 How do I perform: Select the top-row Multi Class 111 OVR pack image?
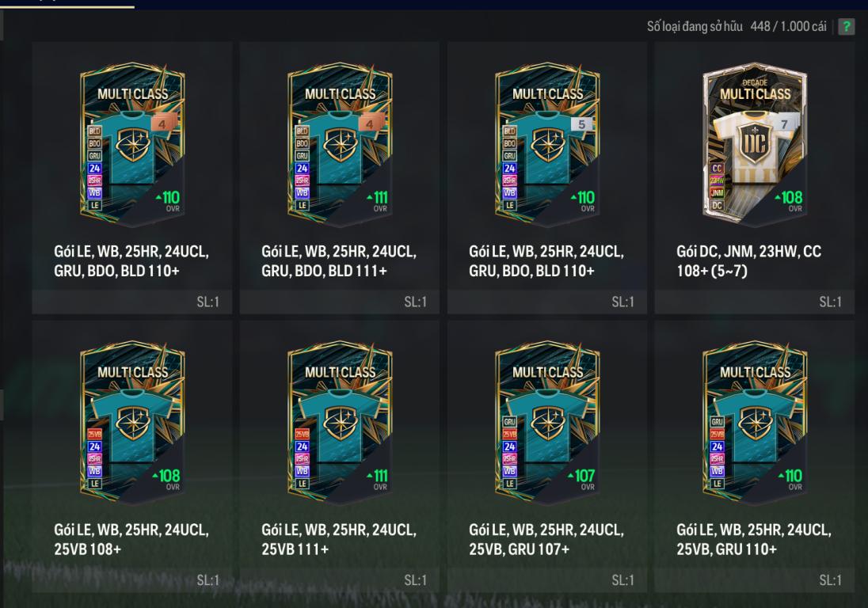pos(340,145)
